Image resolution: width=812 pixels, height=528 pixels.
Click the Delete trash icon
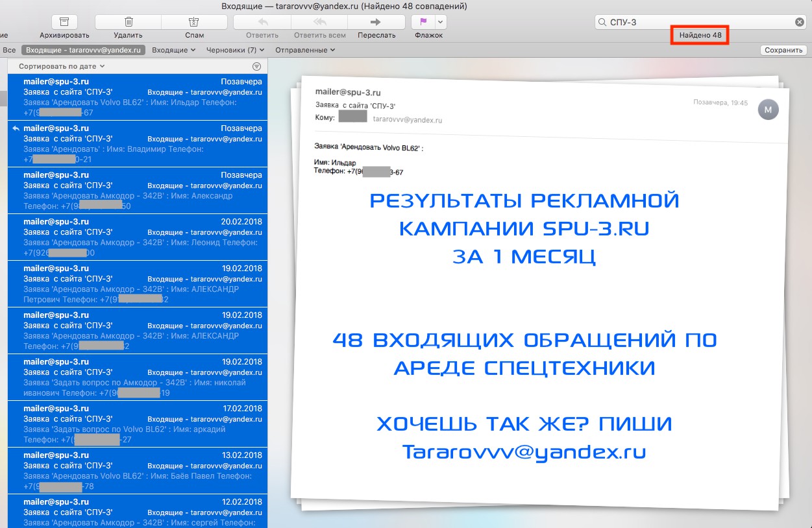pyautogui.click(x=129, y=21)
